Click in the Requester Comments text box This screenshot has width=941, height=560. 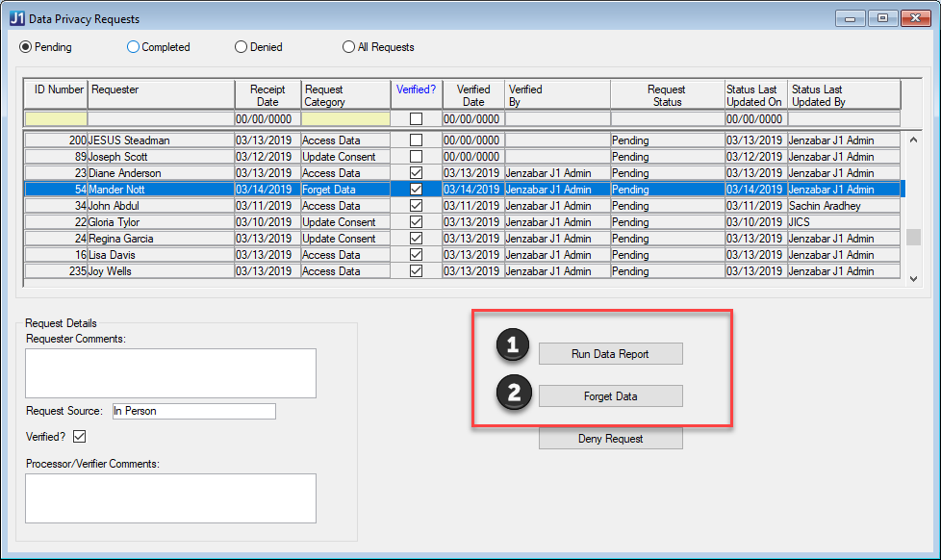click(170, 373)
